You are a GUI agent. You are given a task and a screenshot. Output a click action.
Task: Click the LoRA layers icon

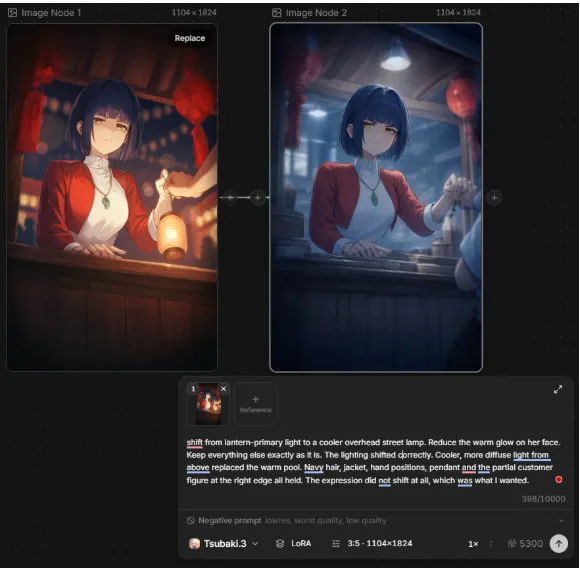pyautogui.click(x=280, y=544)
